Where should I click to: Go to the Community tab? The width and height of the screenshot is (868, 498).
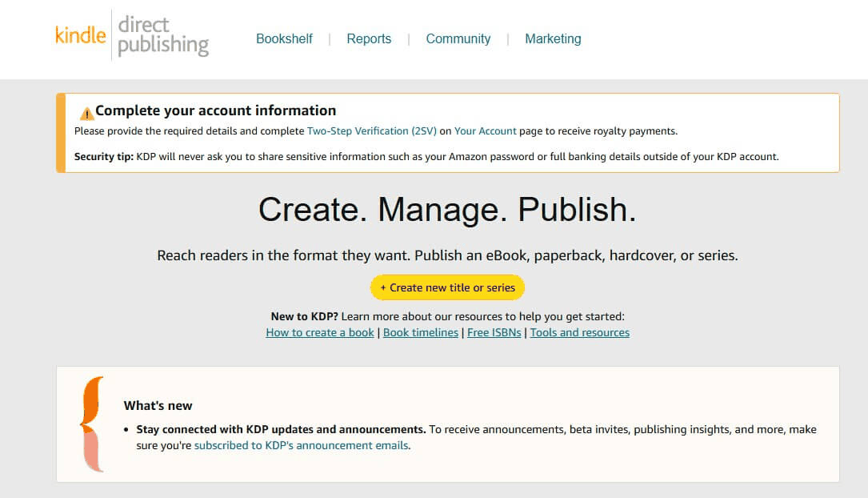pos(458,38)
